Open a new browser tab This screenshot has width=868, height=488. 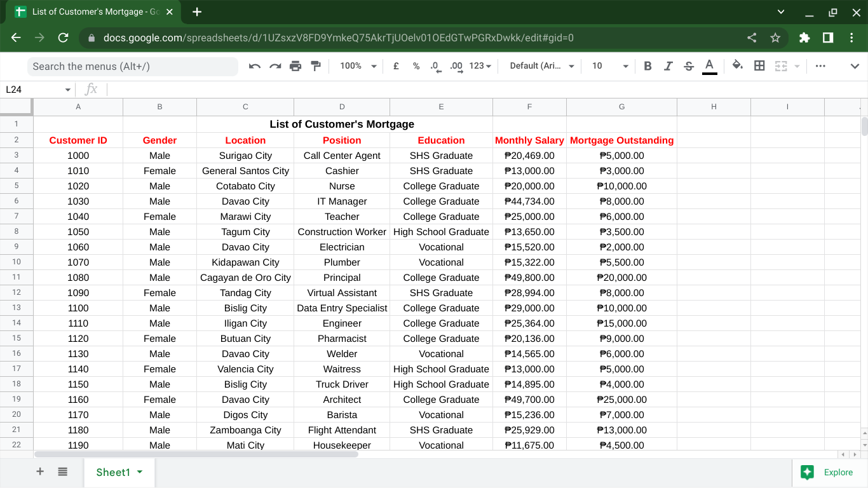tap(197, 11)
